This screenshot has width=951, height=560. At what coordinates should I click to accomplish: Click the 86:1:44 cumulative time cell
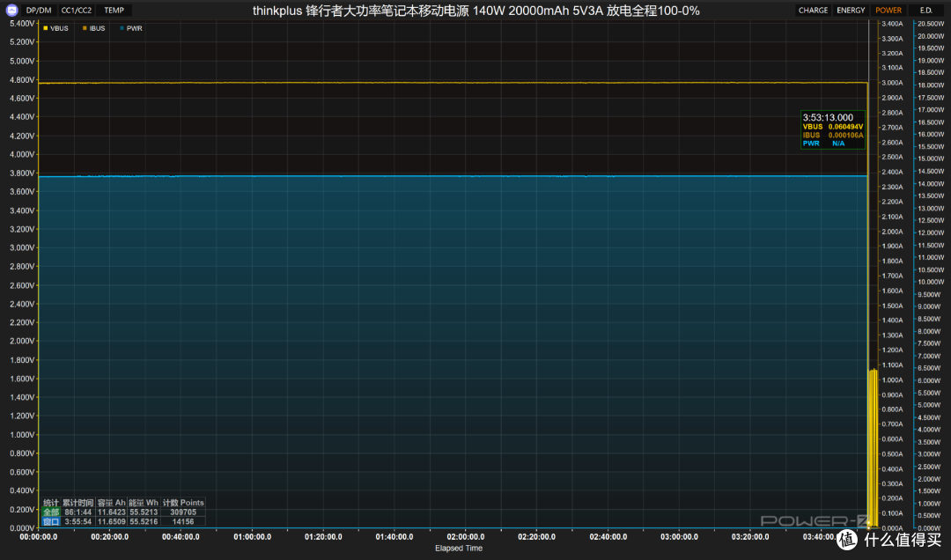click(x=78, y=512)
